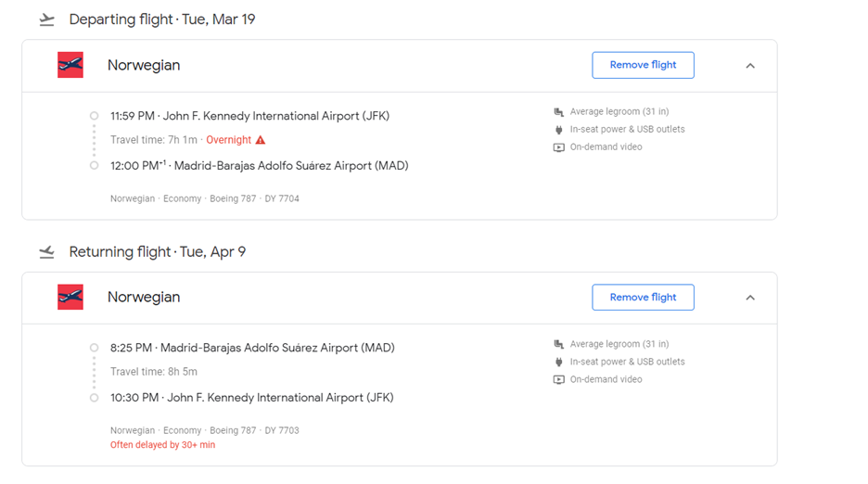Click the departing flight takeoff icon

46,19
